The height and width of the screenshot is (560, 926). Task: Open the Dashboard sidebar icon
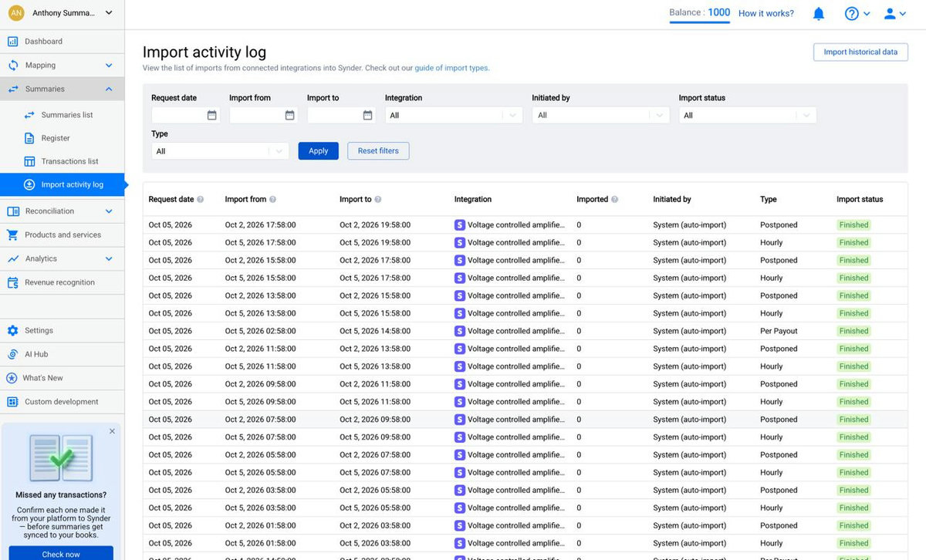12,42
